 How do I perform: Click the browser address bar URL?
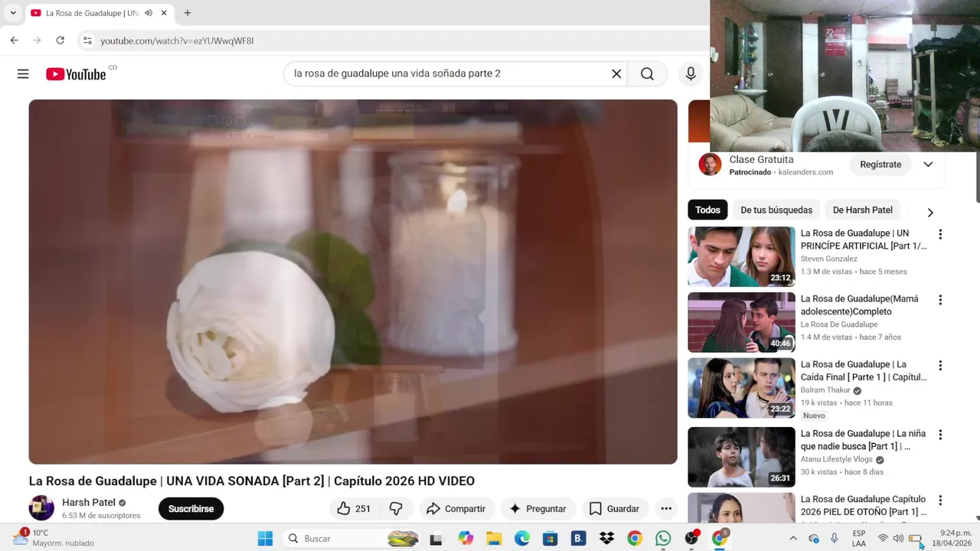click(177, 41)
